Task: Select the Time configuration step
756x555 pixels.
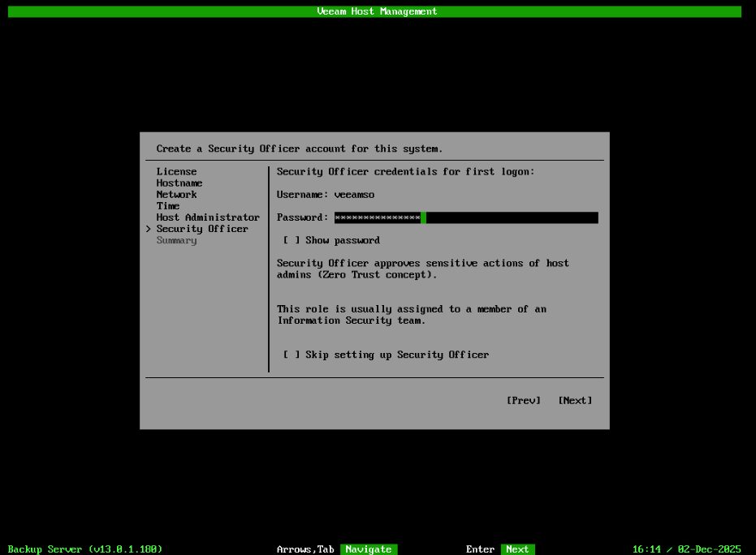Action: pos(167,205)
